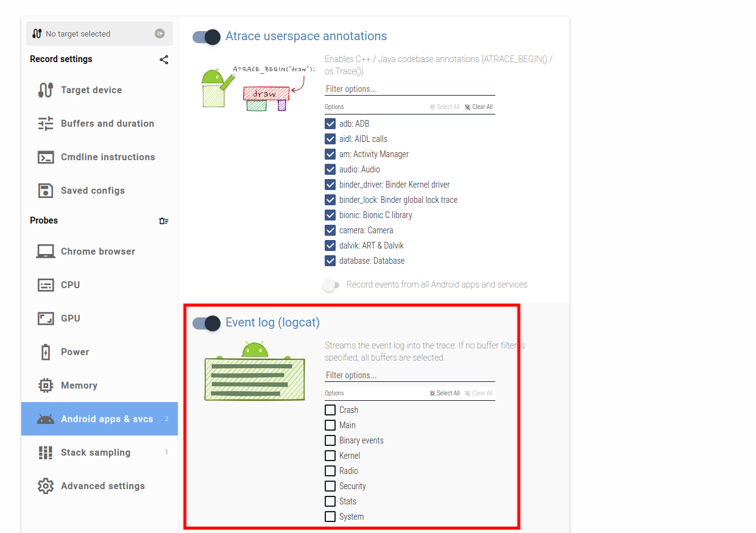756x533 pixels.
Task: Open the Target device section
Action: coord(99,90)
